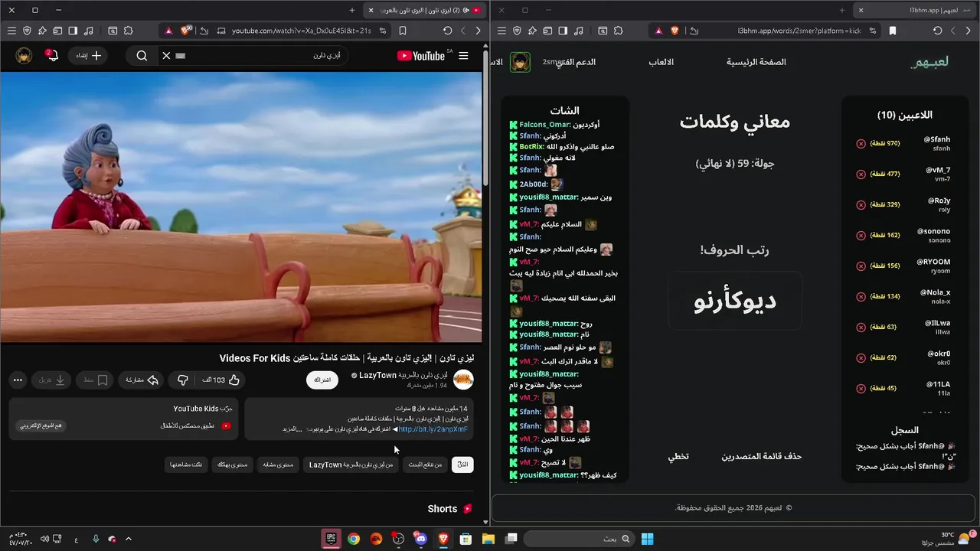Open 'الصفحة الرئيسية' on l3bhm site
The height and width of the screenshot is (551, 980).
pos(756,62)
